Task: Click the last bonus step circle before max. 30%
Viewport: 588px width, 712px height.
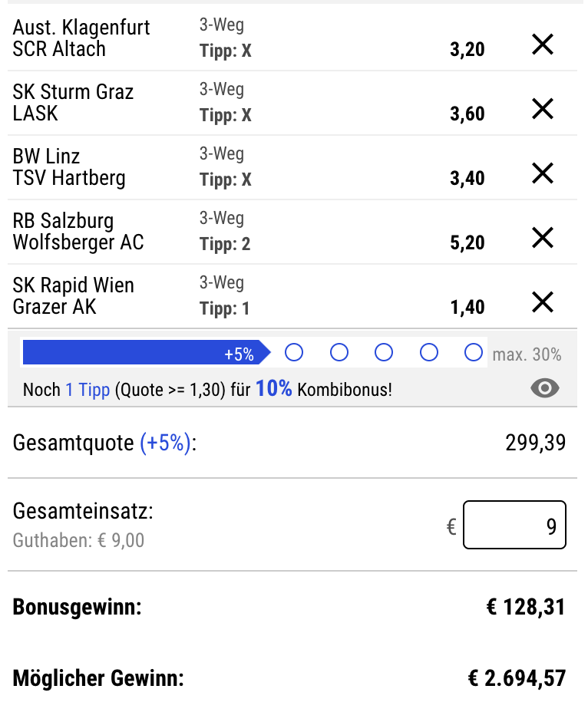Action: [474, 352]
